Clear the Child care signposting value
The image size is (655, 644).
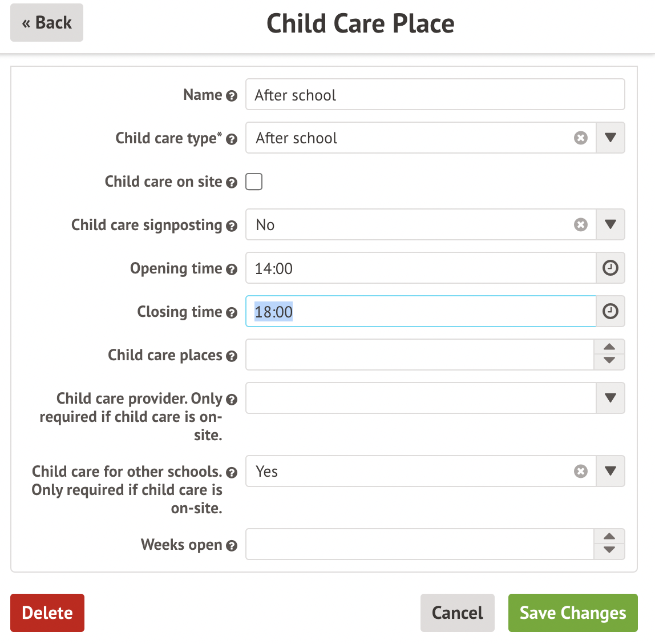(x=581, y=225)
